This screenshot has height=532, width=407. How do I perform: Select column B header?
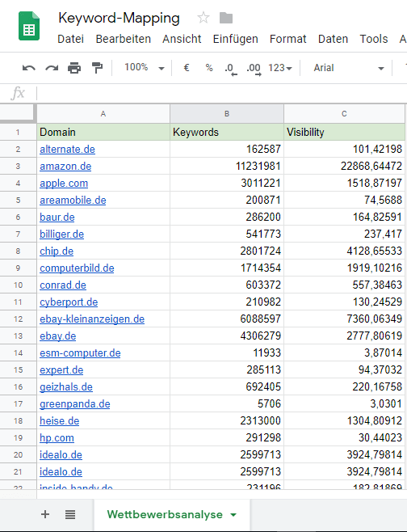pos(227,114)
